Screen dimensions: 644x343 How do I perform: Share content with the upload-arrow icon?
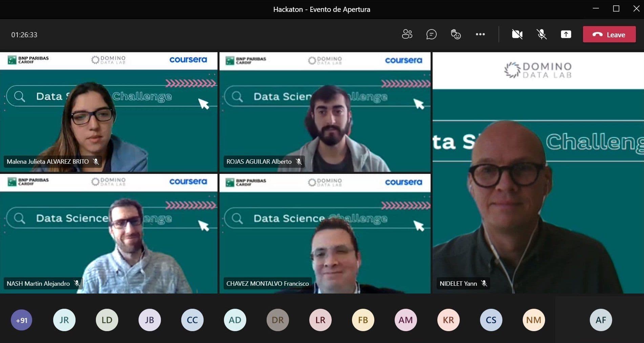[x=566, y=34]
